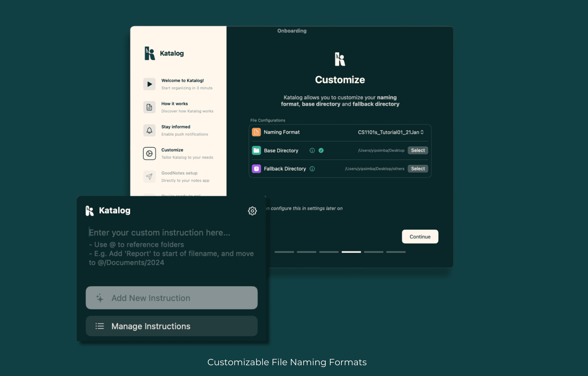
Task: Click the Katalog logo icon in onboarding
Action: (x=340, y=59)
